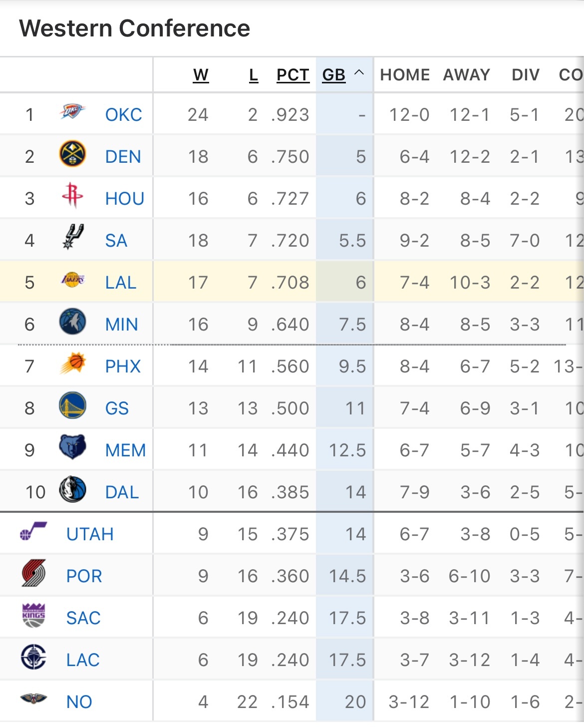This screenshot has height=728, width=584.
Task: Click the Pelicans logo icon
Action: click(33, 699)
